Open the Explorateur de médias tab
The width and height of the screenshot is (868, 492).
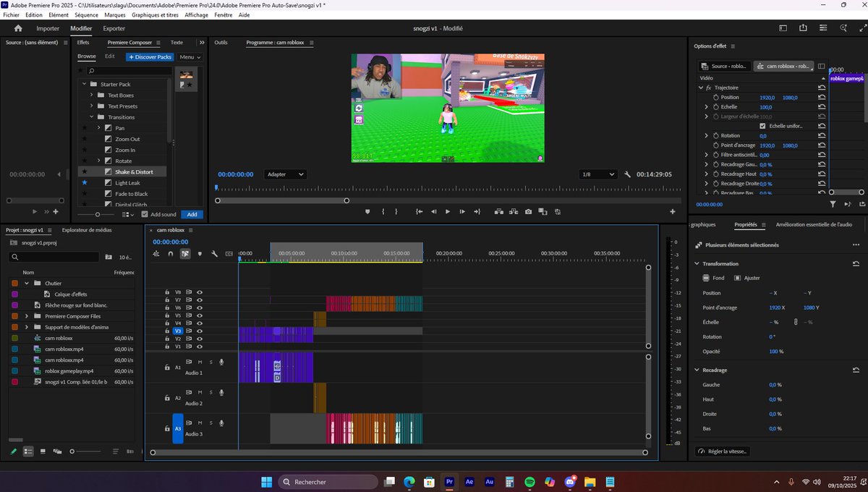pyautogui.click(x=87, y=230)
